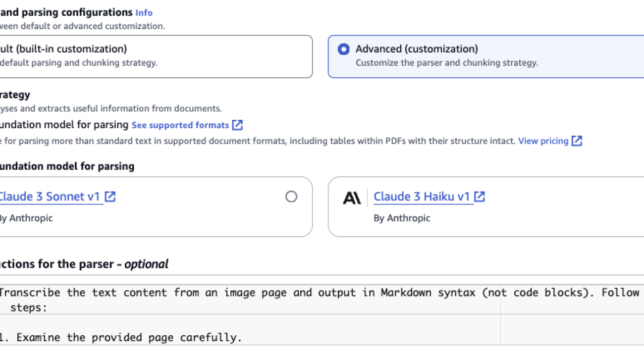Open the Claude 3 Sonnet v1 link
The width and height of the screenshot is (644, 362).
pyautogui.click(x=49, y=197)
